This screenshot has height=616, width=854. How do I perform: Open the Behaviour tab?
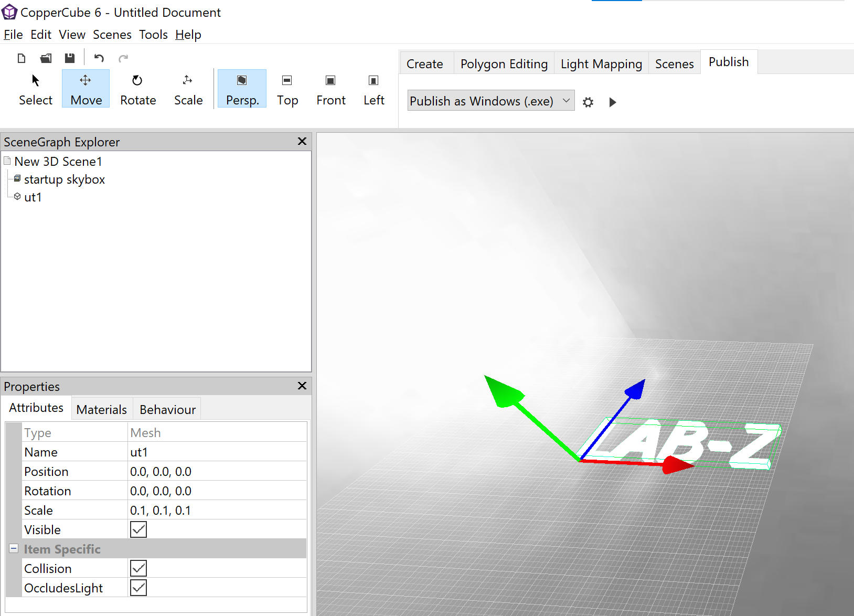168,410
